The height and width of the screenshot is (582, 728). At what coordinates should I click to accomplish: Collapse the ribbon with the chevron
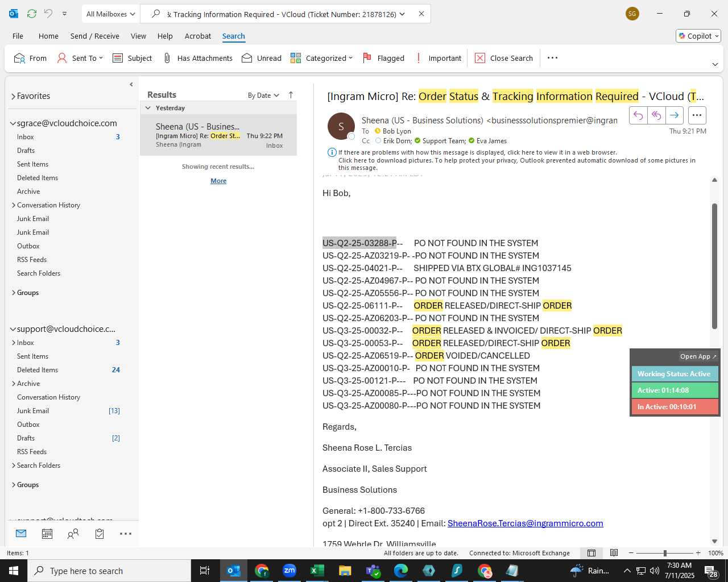tap(715, 64)
